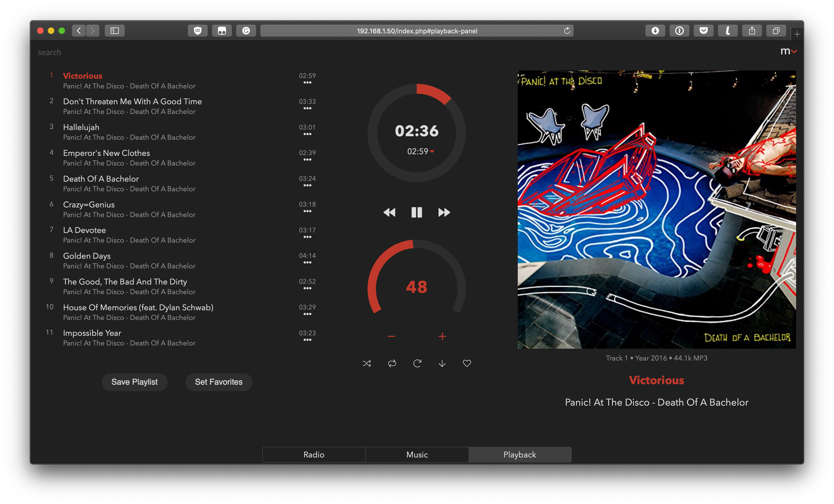Open the options menu for Crazy=Genius

coord(307,211)
